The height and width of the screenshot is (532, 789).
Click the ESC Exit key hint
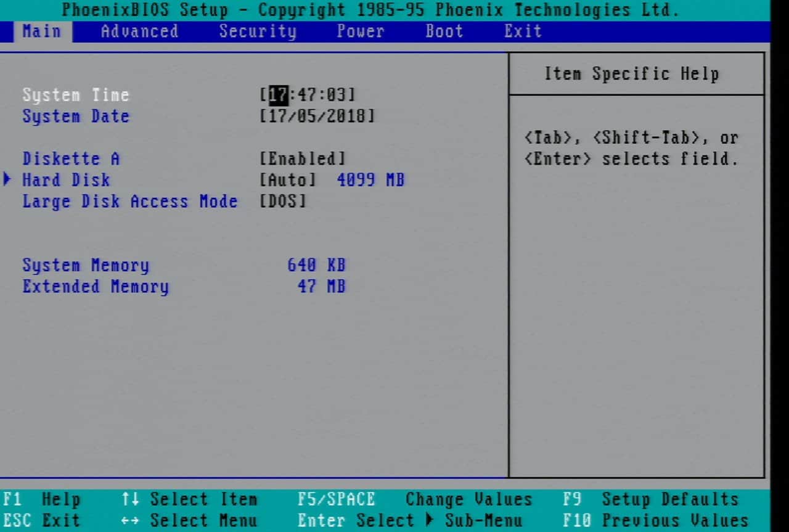(42, 521)
